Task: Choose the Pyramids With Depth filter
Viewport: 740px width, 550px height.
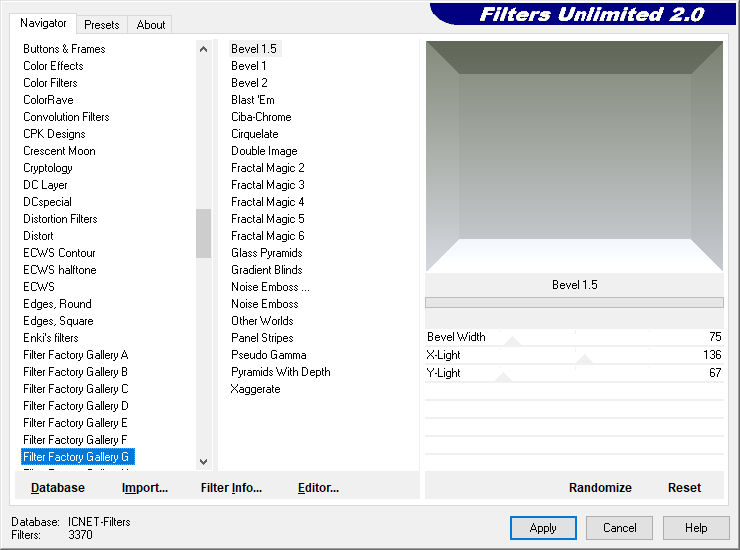Action: 281,372
